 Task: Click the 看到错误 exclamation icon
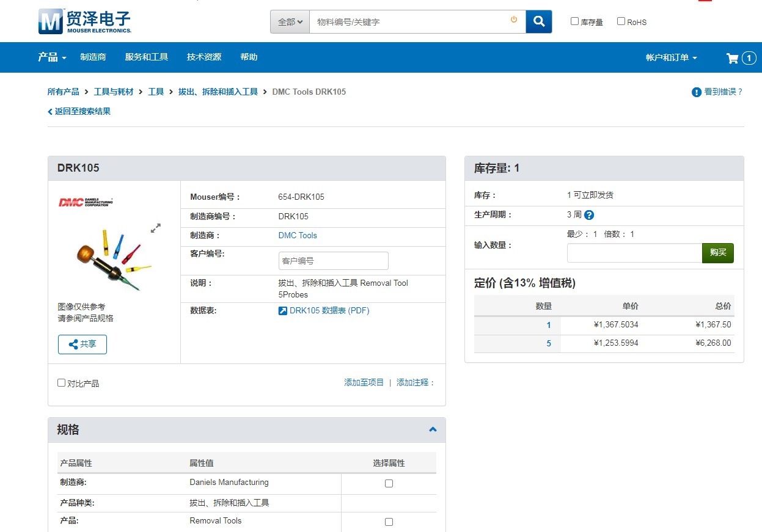click(x=697, y=92)
